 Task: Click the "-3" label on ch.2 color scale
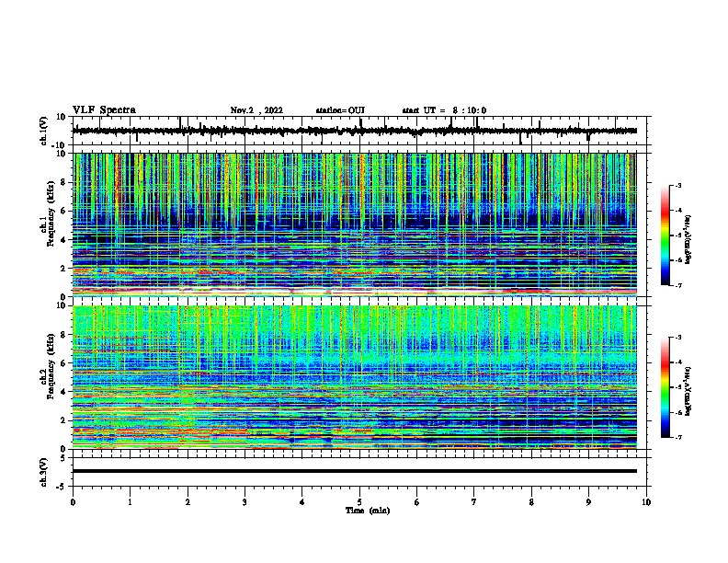pos(678,338)
